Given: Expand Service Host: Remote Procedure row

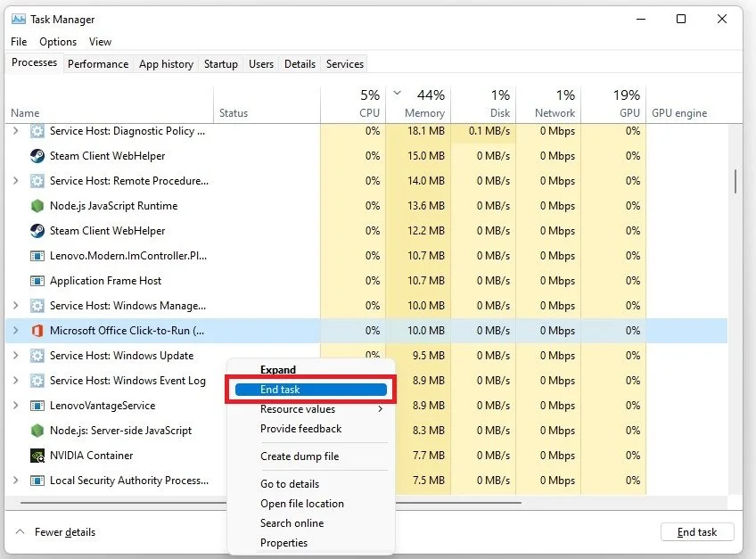Looking at the screenshot, I should (15, 181).
